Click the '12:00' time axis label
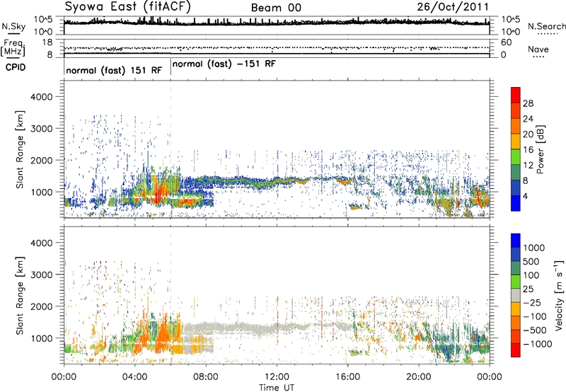 coord(277,377)
